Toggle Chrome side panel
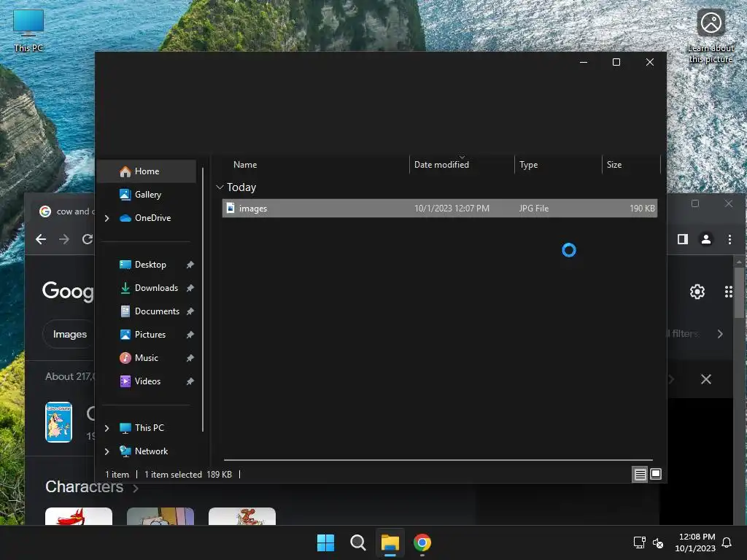This screenshot has width=747, height=560. click(683, 239)
